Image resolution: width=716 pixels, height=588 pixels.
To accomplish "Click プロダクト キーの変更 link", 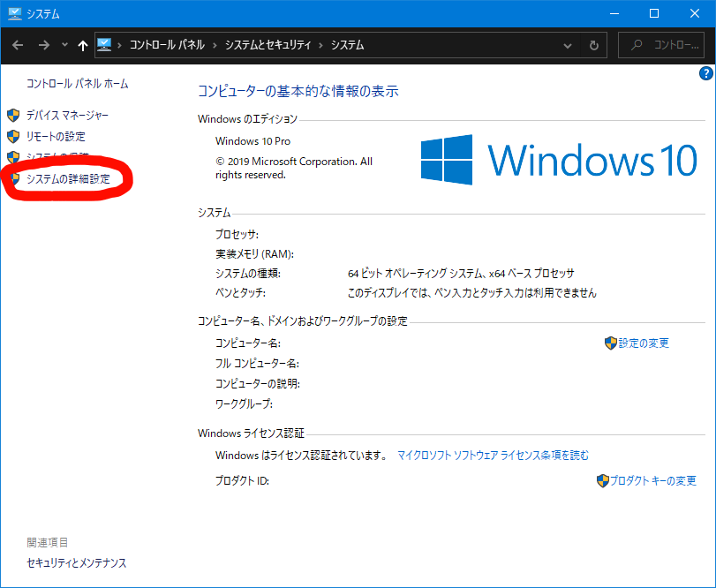I will point(653,480).
